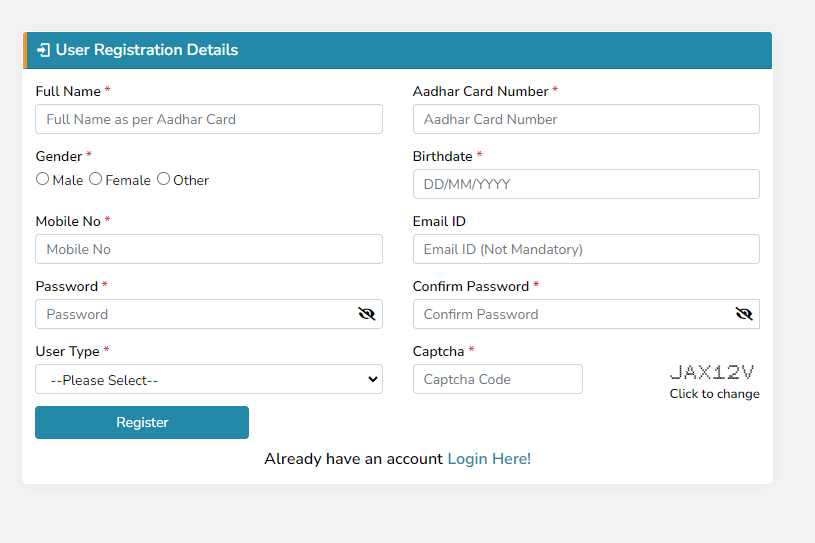The image size is (815, 543).
Task: Click the Birthdate DD/MM/YYYY field
Action: [x=586, y=184]
